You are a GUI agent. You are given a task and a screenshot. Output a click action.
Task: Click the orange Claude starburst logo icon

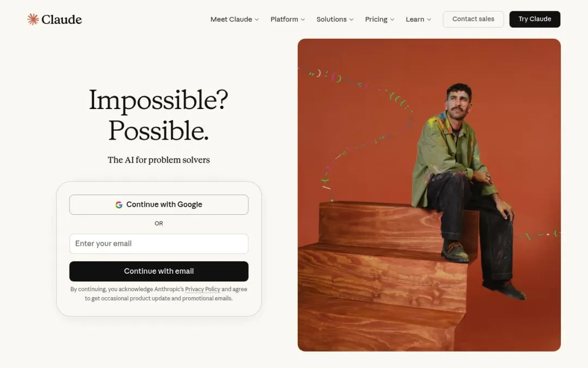(x=33, y=19)
